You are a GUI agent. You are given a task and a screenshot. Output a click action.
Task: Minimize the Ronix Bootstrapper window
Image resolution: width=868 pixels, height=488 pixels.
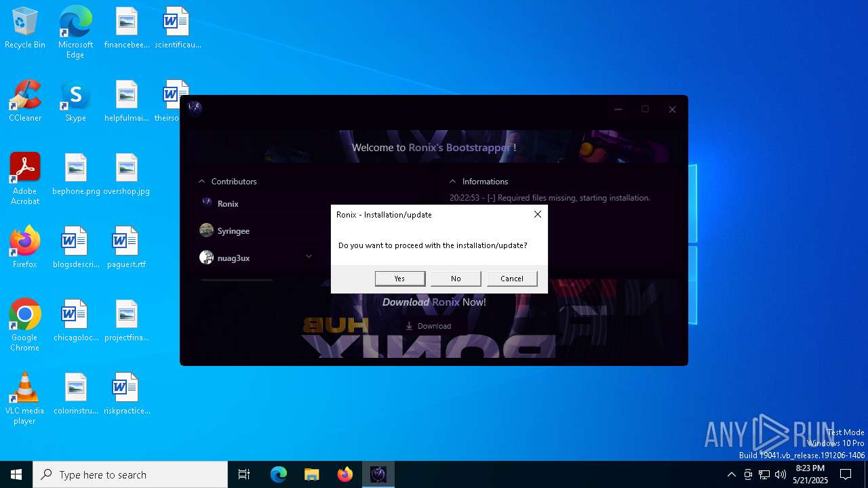(x=618, y=109)
